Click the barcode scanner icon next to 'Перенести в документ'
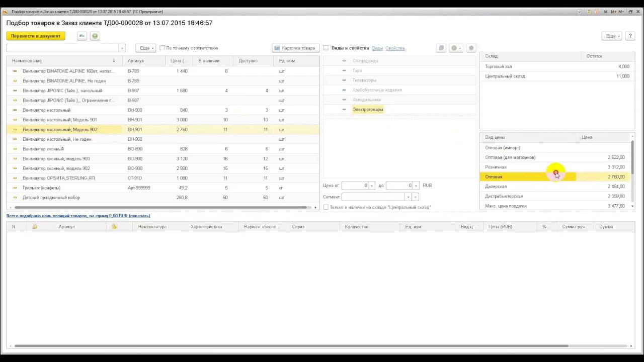The image size is (644, 362). 82,36
